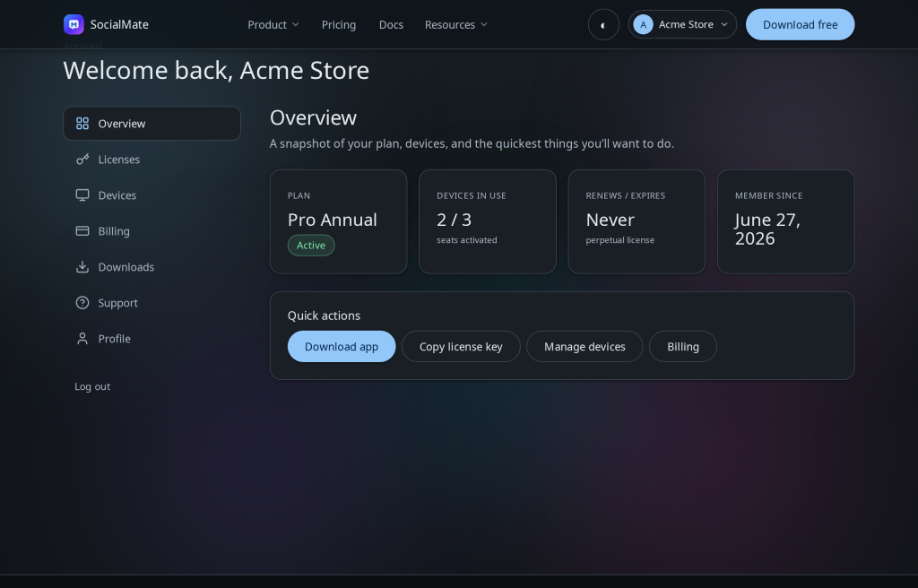The height and width of the screenshot is (588, 918).
Task: Click the Active status badge
Action: [311, 246]
